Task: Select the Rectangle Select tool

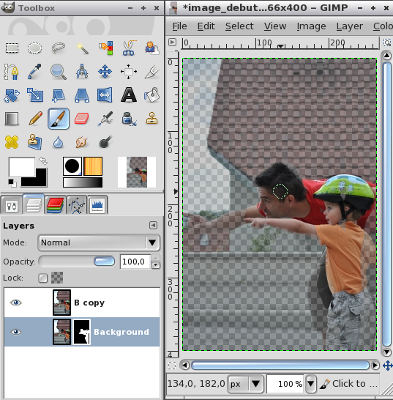Action: [12, 48]
